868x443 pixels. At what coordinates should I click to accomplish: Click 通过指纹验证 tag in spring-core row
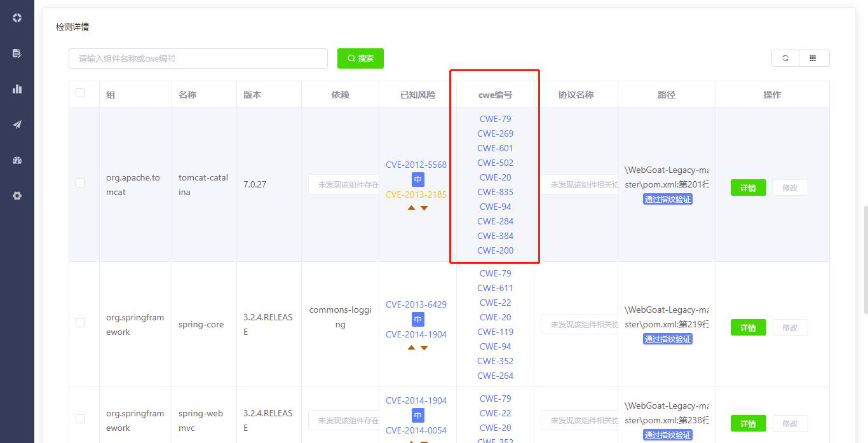tap(667, 339)
